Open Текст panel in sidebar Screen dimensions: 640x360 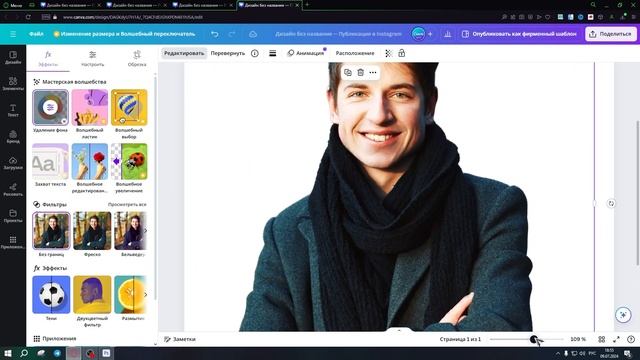point(13,110)
